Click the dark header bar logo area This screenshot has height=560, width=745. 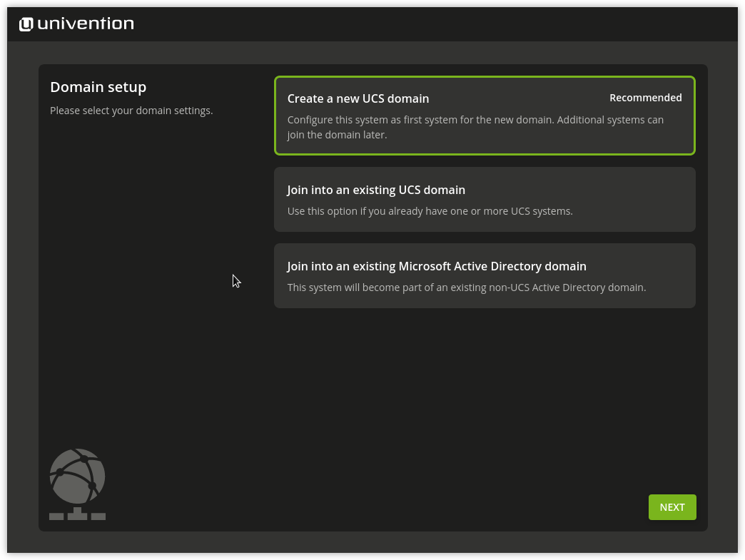(x=76, y=23)
